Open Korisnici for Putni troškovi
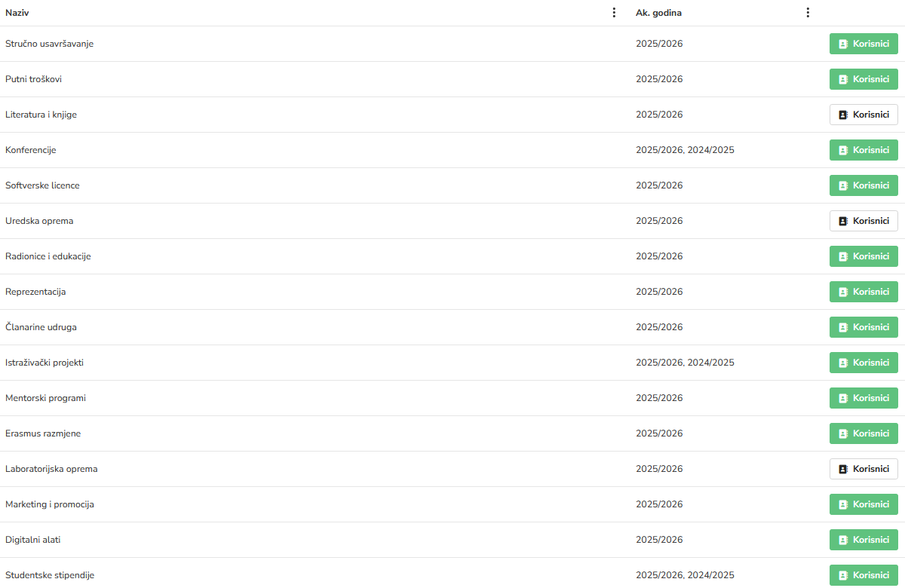Screen dimensions: 905x588 pyautogui.click(x=864, y=79)
